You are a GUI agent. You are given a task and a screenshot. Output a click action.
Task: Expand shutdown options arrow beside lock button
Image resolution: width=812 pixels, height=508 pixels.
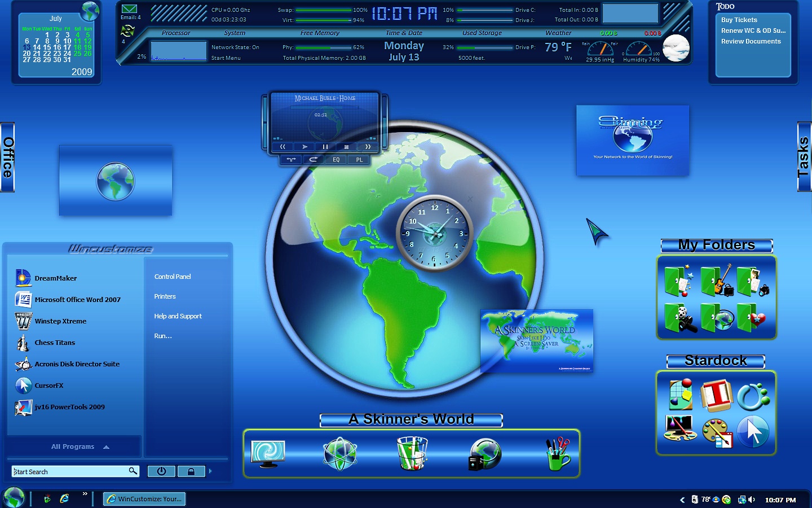[210, 471]
